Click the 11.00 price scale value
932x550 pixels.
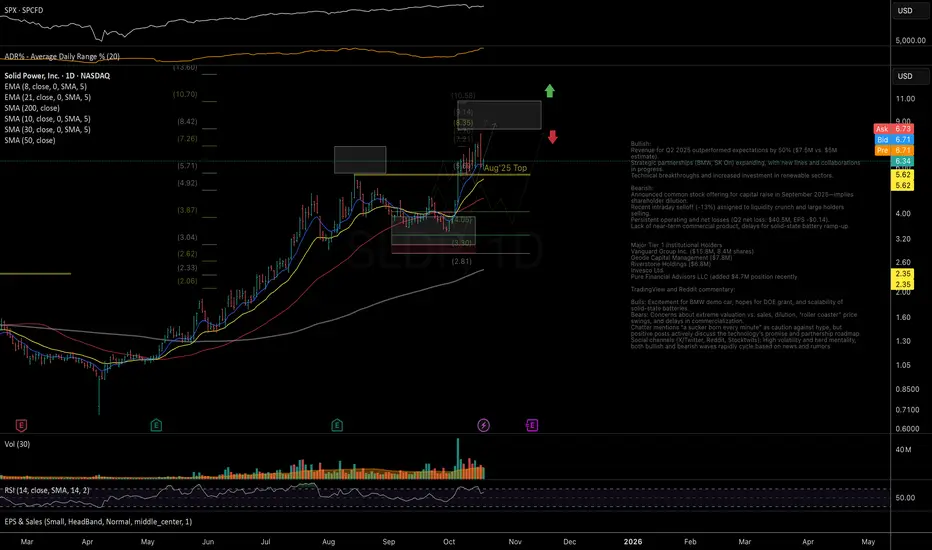(905, 99)
